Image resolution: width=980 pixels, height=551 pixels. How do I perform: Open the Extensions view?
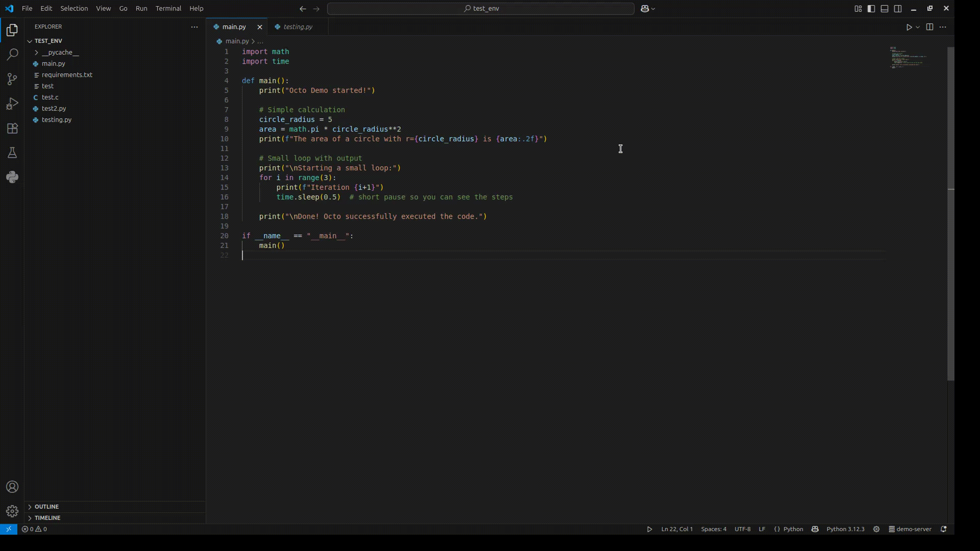[12, 128]
